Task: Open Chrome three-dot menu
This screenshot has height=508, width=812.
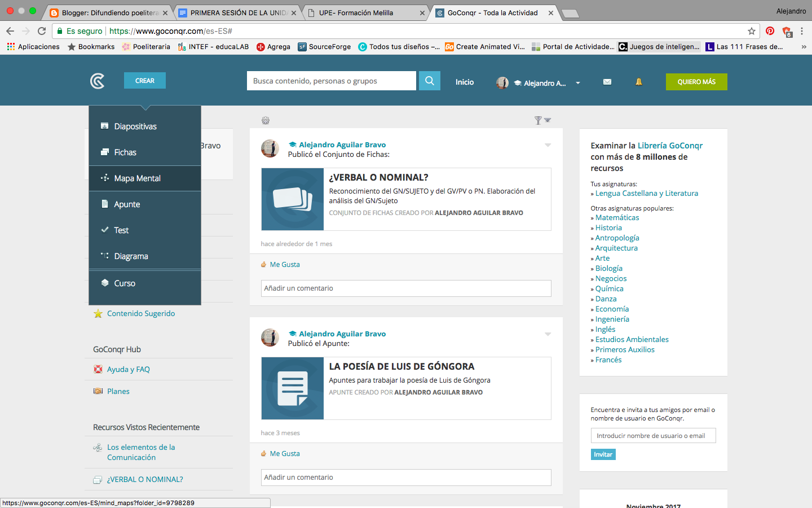Action: [x=802, y=31]
